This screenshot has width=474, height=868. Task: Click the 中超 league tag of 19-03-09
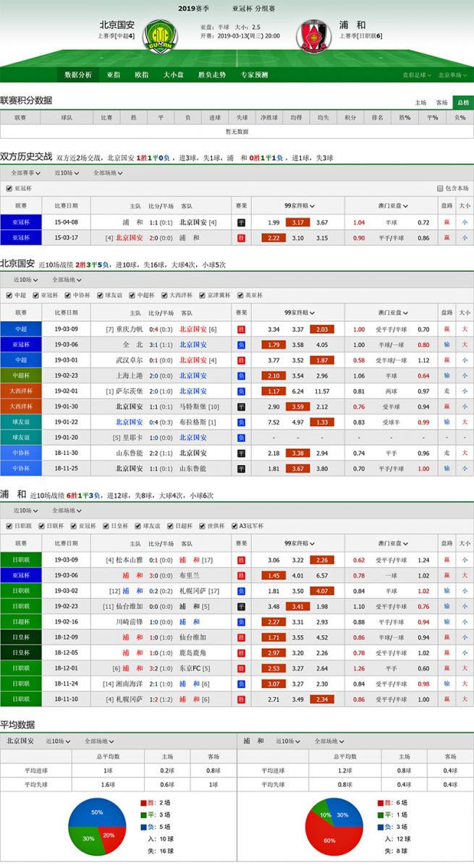tap(21, 329)
